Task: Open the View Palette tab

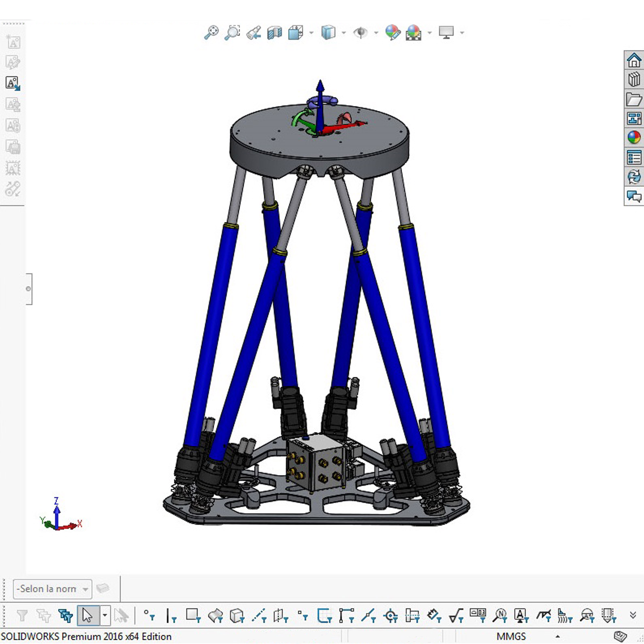Action: pyautogui.click(x=634, y=118)
